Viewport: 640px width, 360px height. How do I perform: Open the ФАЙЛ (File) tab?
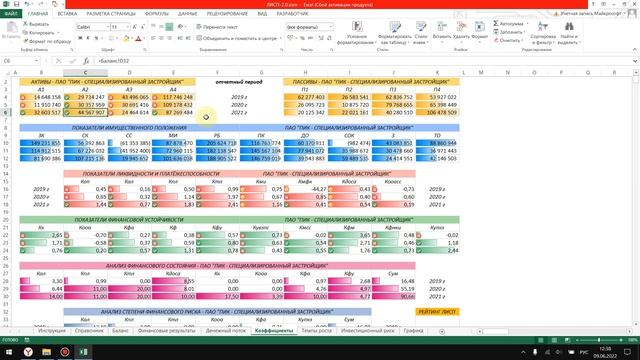11,13
